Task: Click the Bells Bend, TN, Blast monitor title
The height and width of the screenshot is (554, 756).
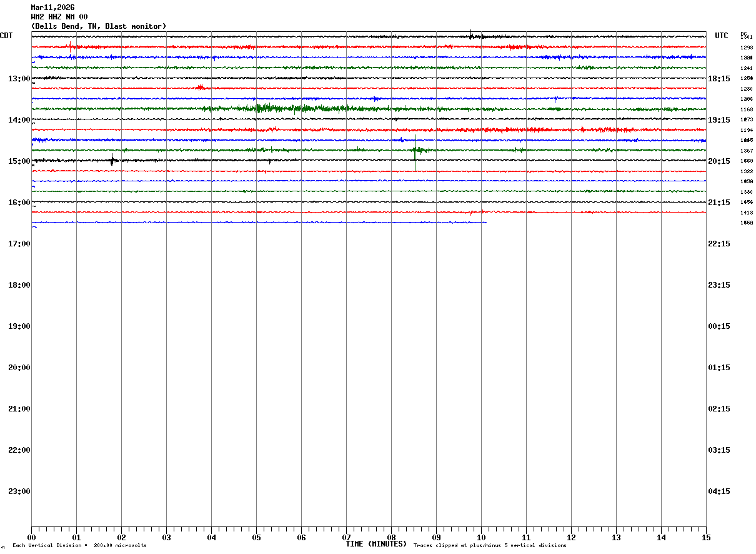Action: (x=99, y=26)
